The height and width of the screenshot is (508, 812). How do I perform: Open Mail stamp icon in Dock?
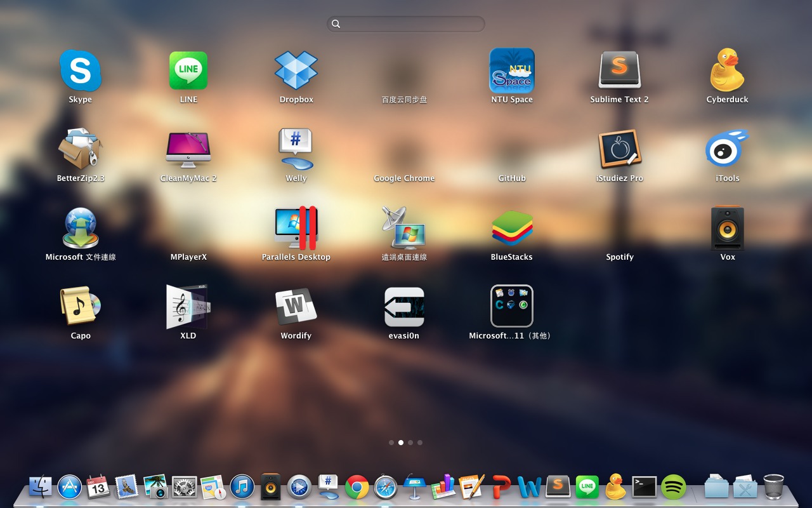point(127,487)
